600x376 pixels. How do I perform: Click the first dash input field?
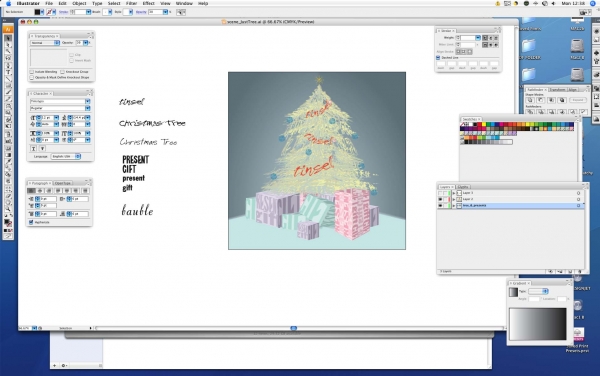pyautogui.click(x=441, y=64)
